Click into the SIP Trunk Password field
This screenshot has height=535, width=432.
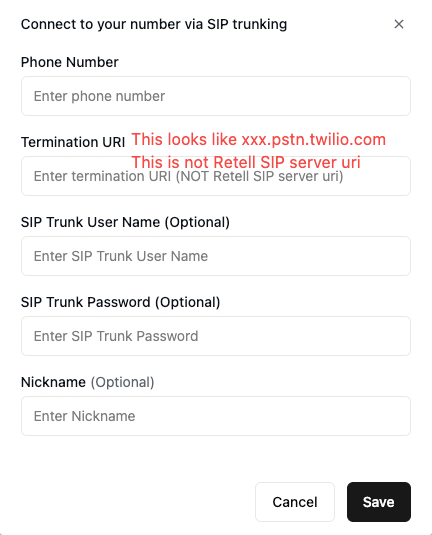[216, 336]
